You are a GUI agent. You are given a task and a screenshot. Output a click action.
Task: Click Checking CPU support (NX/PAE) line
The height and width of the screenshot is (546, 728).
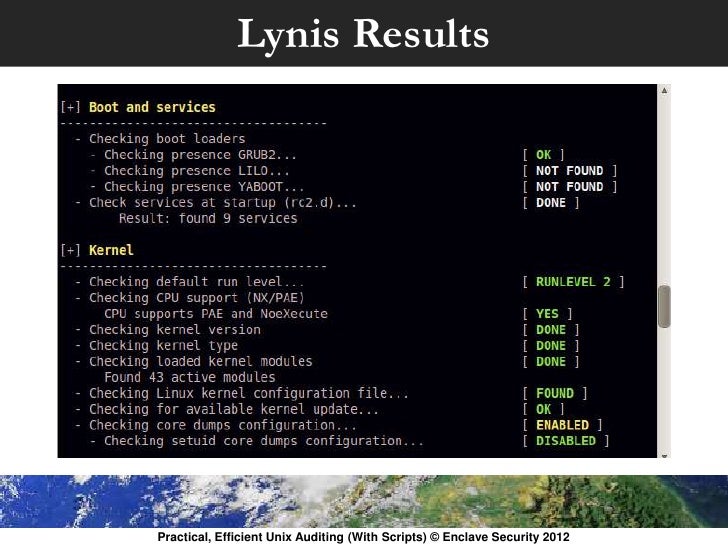point(189,298)
